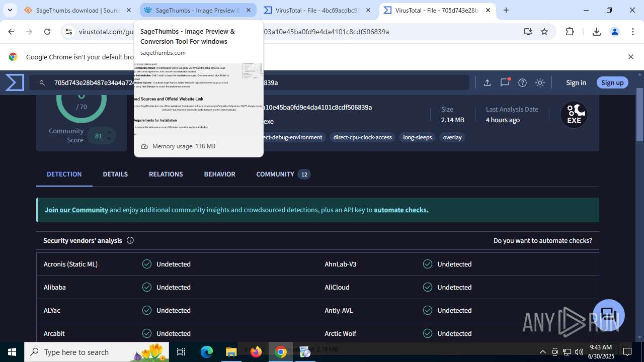The height and width of the screenshot is (362, 644).
Task: Select the DETECTION tab
Action: (x=64, y=174)
